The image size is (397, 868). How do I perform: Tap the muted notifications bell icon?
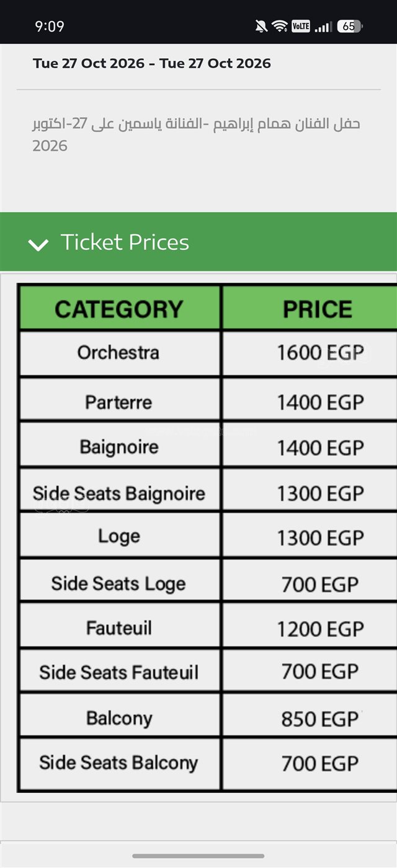pos(261,26)
